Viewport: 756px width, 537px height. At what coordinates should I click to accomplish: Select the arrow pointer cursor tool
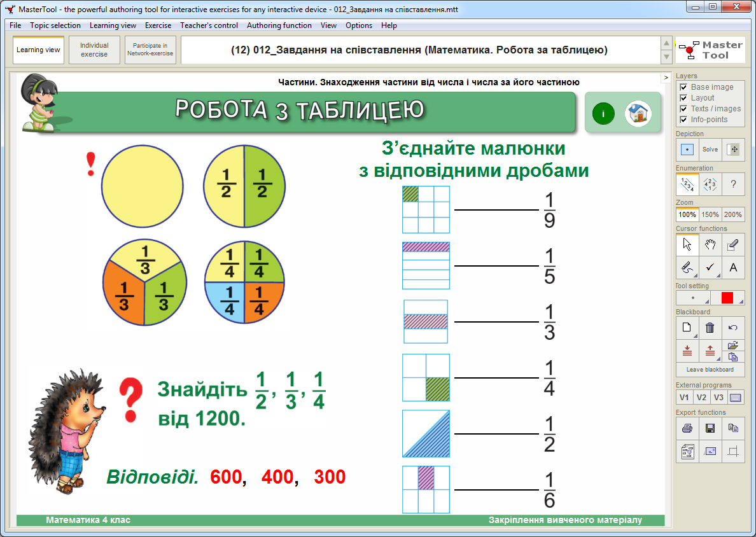687,245
